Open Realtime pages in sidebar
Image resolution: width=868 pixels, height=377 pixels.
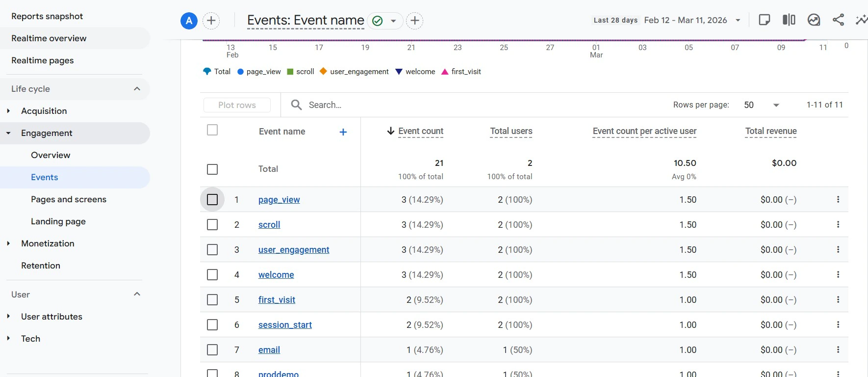tap(43, 60)
